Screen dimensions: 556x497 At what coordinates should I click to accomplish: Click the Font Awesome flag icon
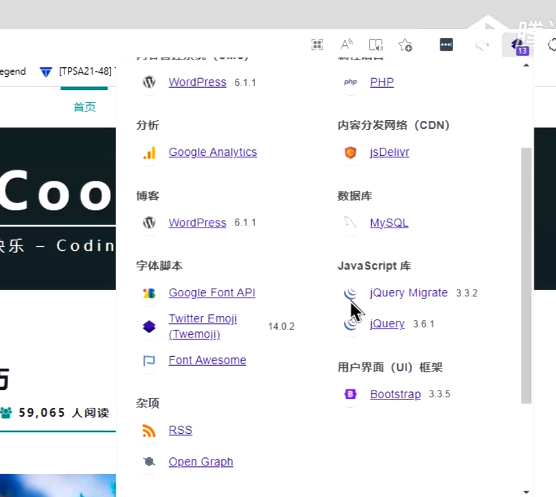(149, 361)
